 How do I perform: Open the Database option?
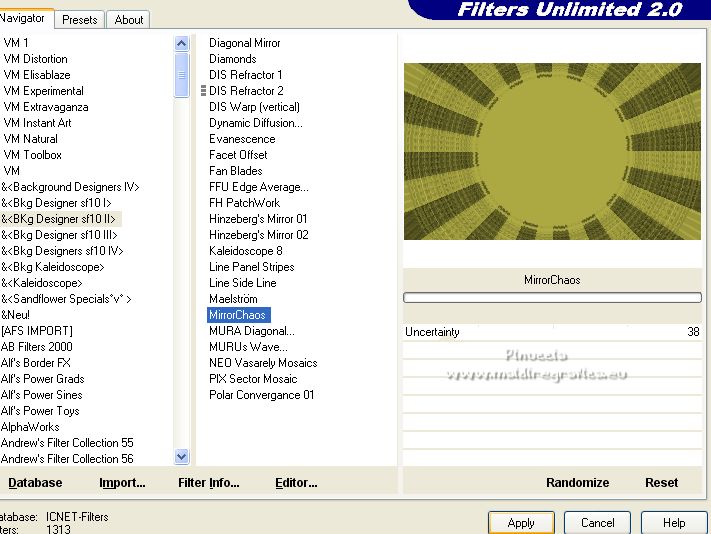35,482
